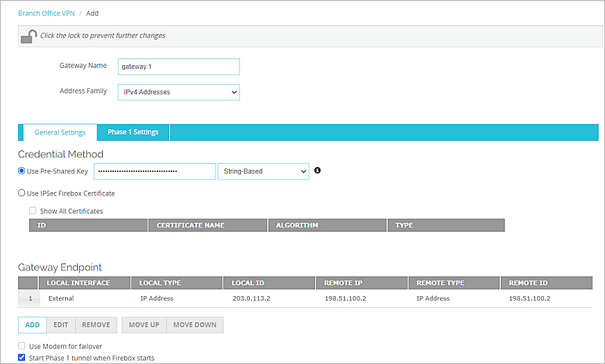This screenshot has width=605, height=364.
Task: Open the Address Family dropdown
Action: coord(178,92)
